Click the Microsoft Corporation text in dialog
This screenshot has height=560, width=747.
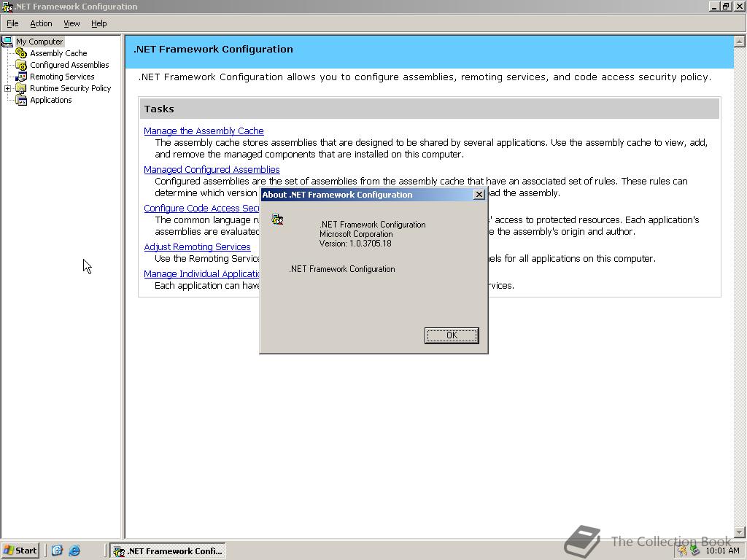pyautogui.click(x=356, y=234)
